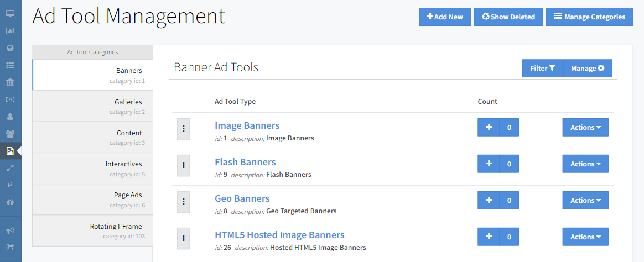Select the Galleries category tab
This screenshot has width=644, height=262.
[x=93, y=106]
